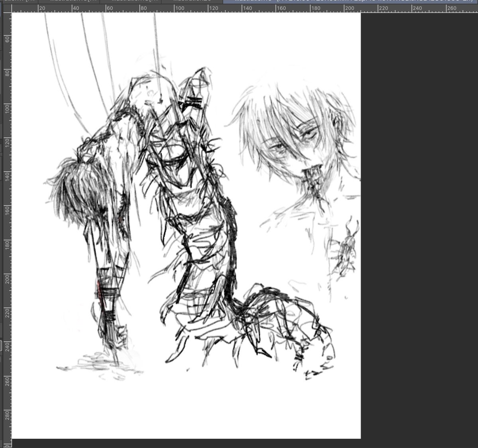The height and width of the screenshot is (448, 478).
Task: Click the 200 mark on horizontal ruler
Action: click(350, 8)
